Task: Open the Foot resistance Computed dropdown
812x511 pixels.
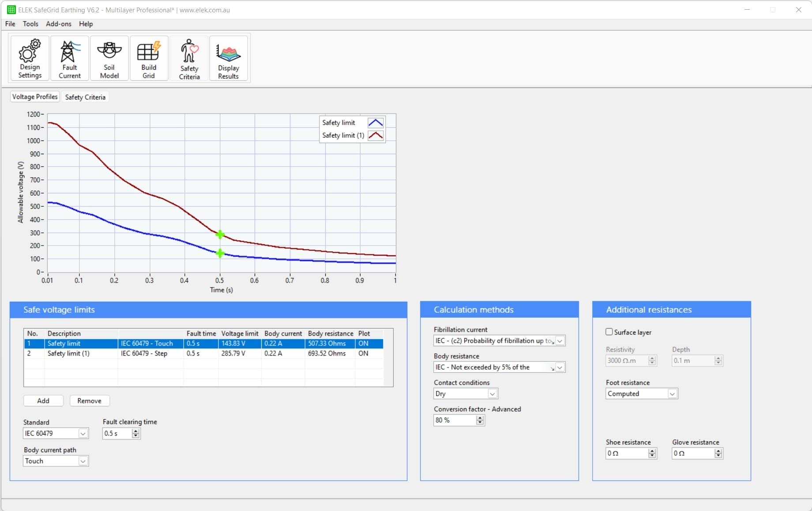Action: tap(672, 394)
